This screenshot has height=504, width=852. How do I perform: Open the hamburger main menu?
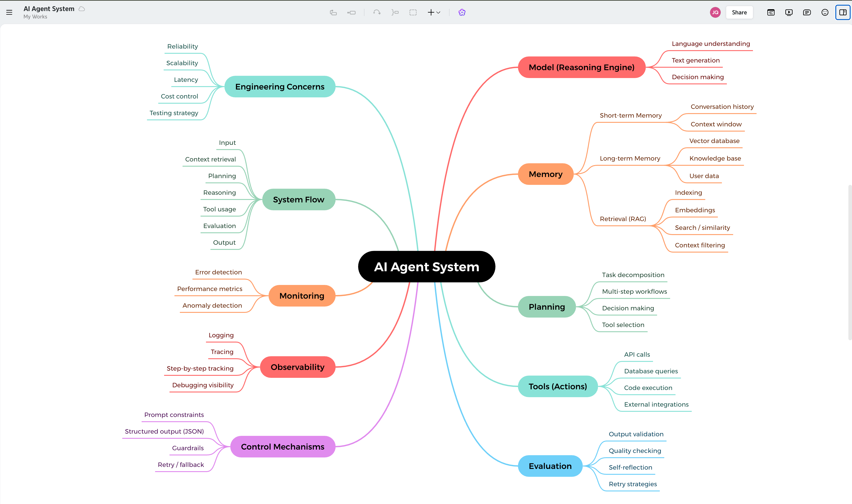(9, 13)
